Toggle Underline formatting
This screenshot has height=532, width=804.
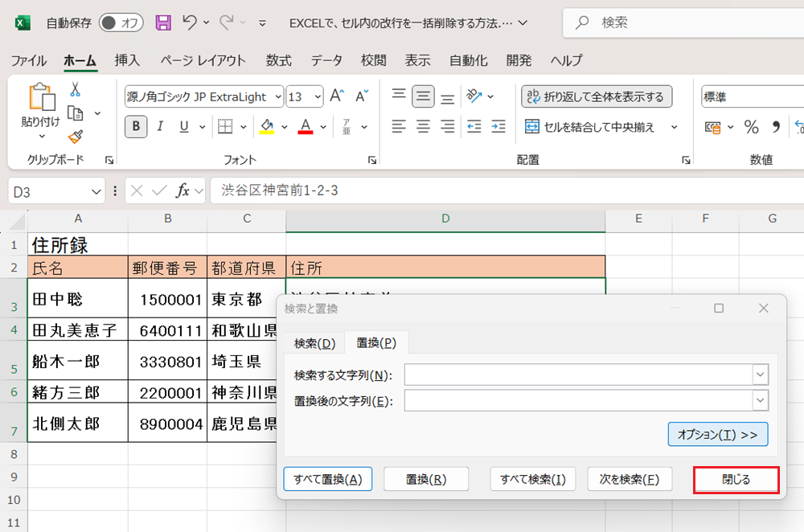[184, 127]
